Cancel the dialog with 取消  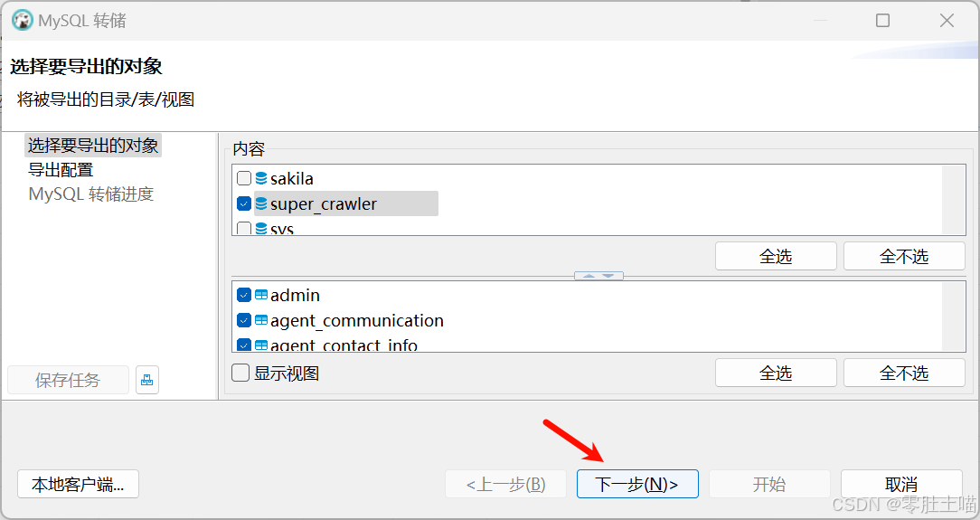901,485
